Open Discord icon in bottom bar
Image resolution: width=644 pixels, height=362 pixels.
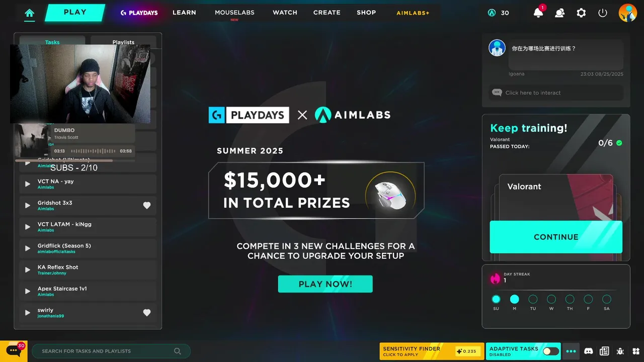click(588, 351)
